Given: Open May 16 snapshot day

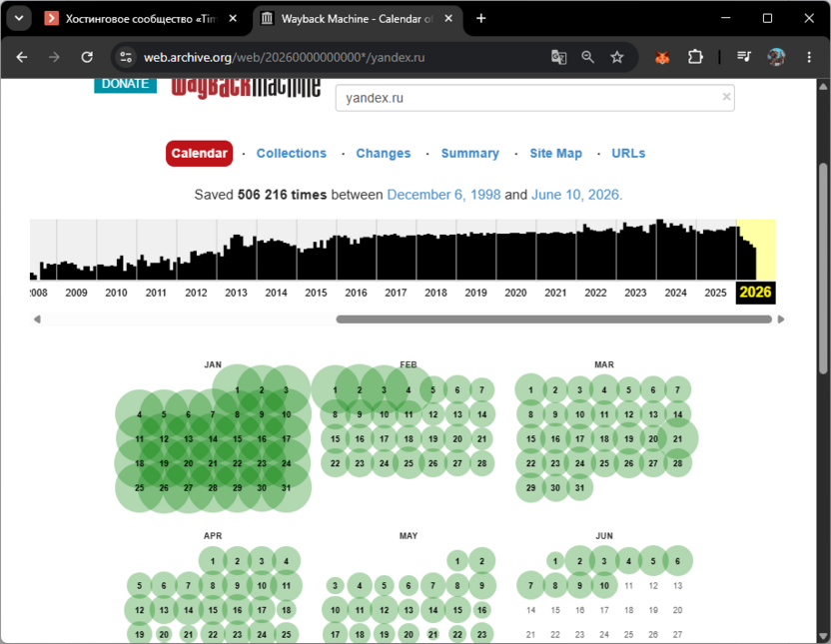Looking at the screenshot, I should point(481,610).
